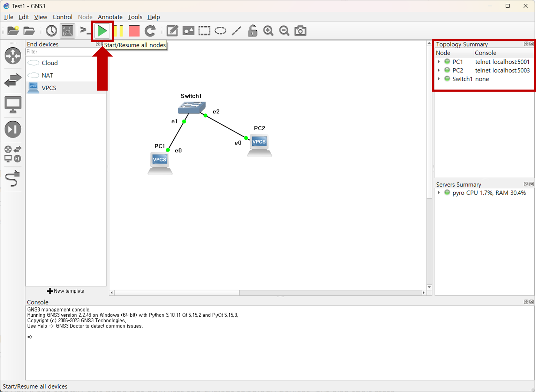Open the Help menu

coord(153,17)
